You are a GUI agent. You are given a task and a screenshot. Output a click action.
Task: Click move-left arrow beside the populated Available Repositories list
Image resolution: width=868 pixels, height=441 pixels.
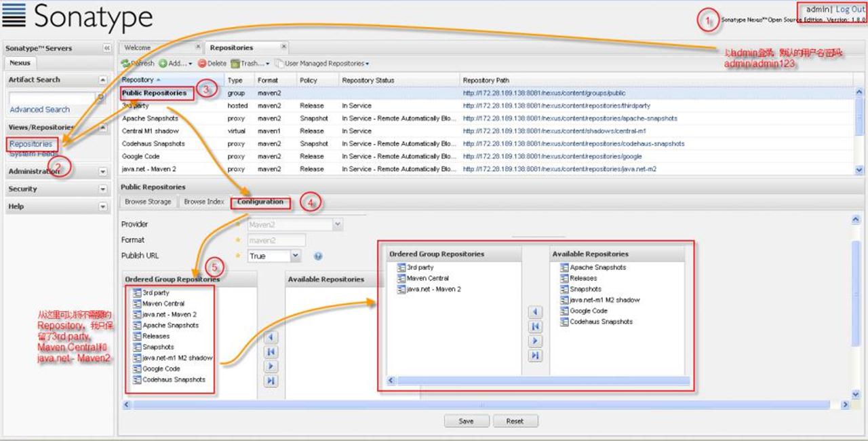535,312
